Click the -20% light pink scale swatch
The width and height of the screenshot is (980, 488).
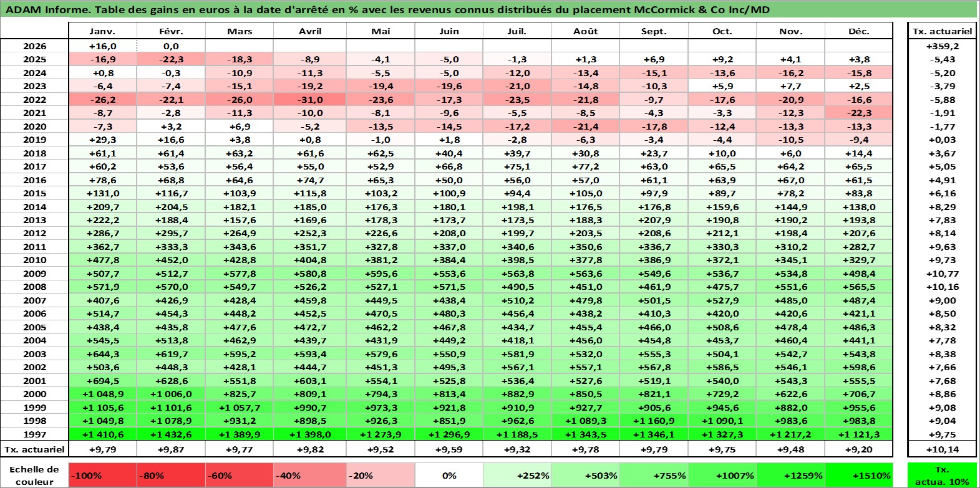click(x=381, y=475)
